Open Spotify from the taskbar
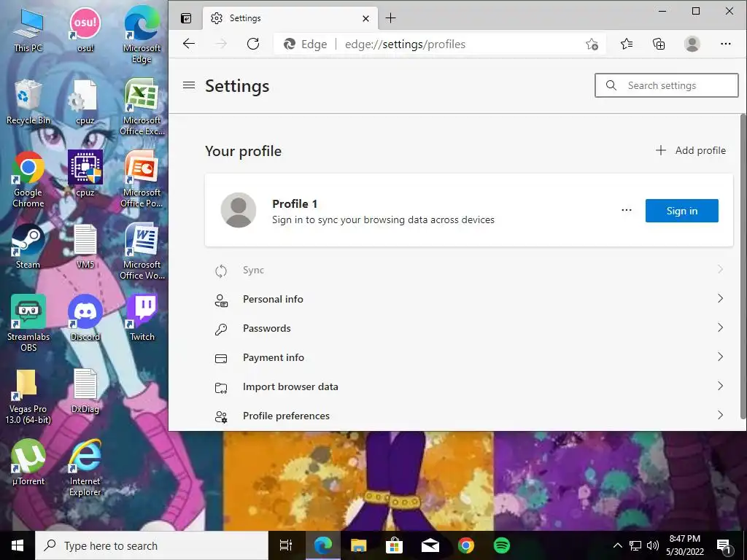 (502, 545)
